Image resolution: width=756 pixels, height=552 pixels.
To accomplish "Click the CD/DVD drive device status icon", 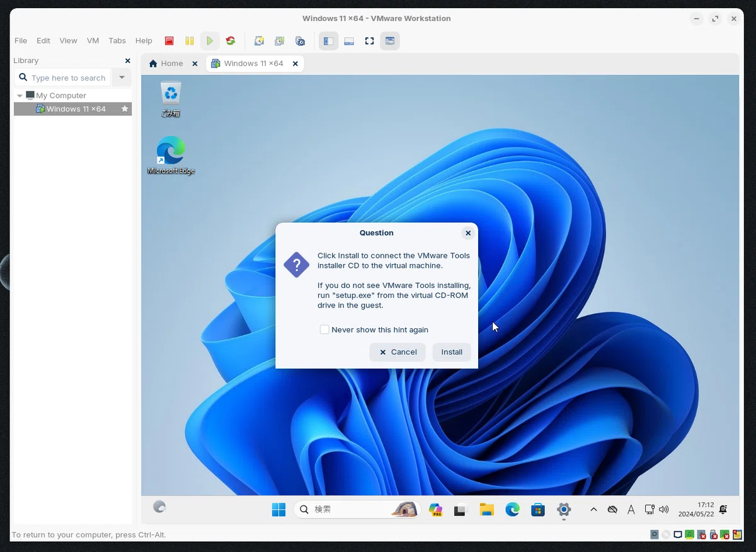I will (666, 534).
